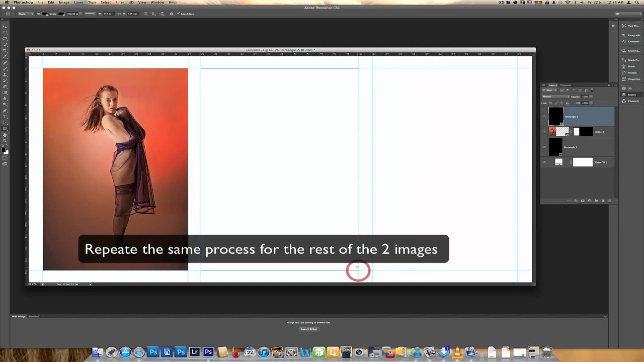Open the Opacity slider dropdown arrow

click(x=591, y=97)
